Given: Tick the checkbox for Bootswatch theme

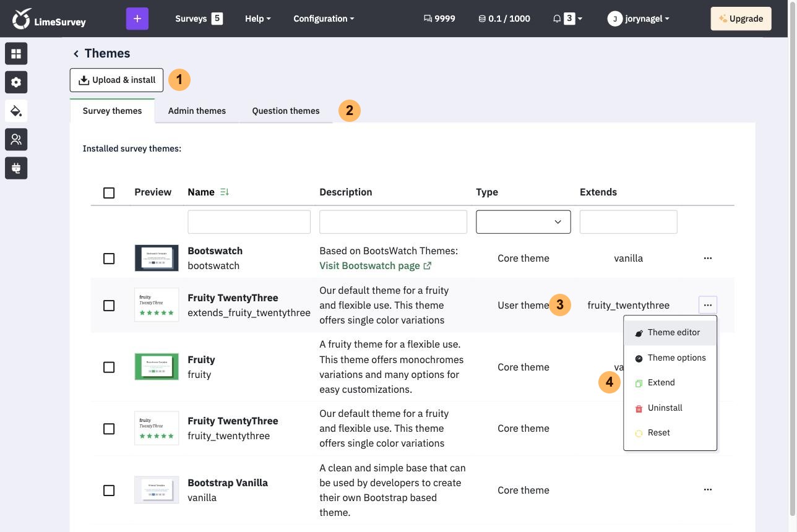Looking at the screenshot, I should [109, 259].
